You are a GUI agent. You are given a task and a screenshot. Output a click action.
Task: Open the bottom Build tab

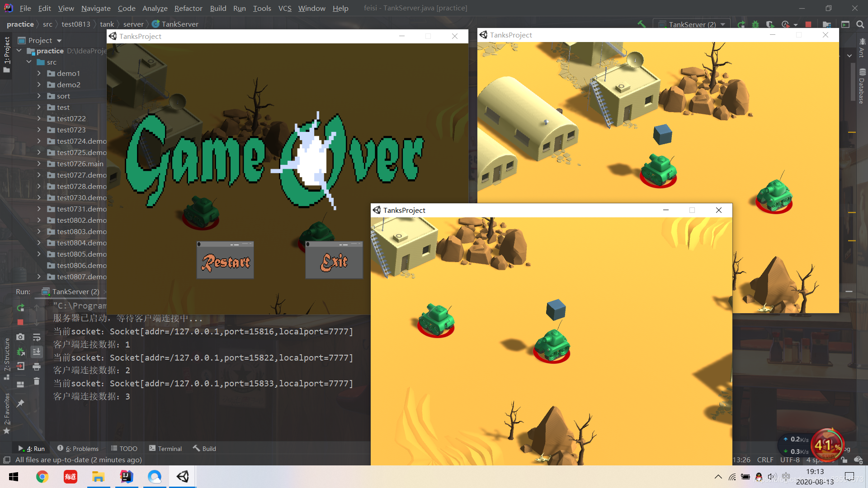coord(204,448)
